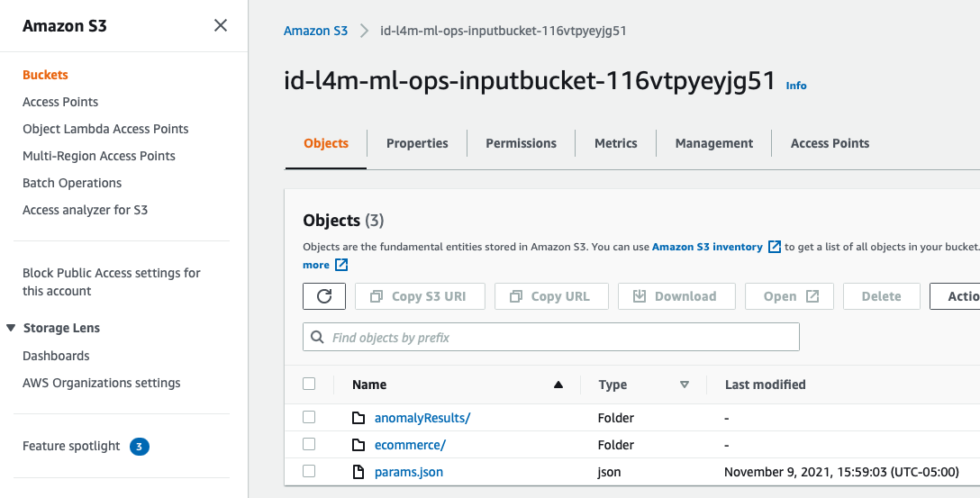
Task: Open the params.json object link
Action: 409,472
